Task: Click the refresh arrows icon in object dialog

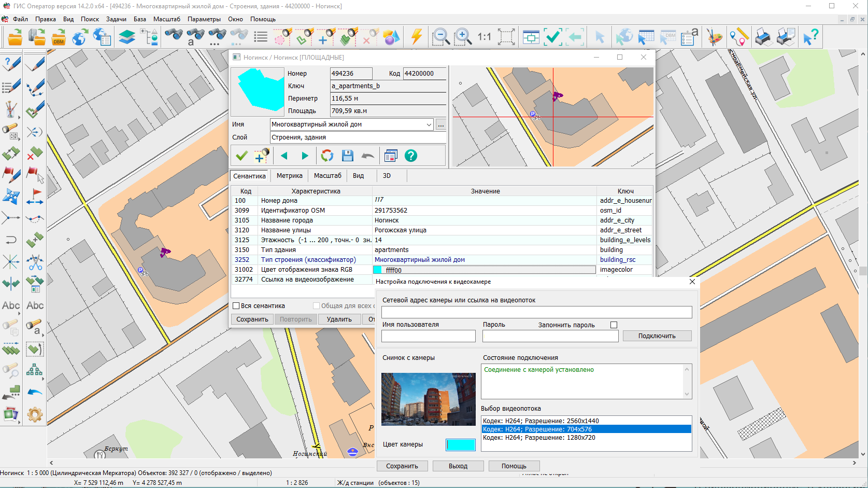Action: pos(327,156)
